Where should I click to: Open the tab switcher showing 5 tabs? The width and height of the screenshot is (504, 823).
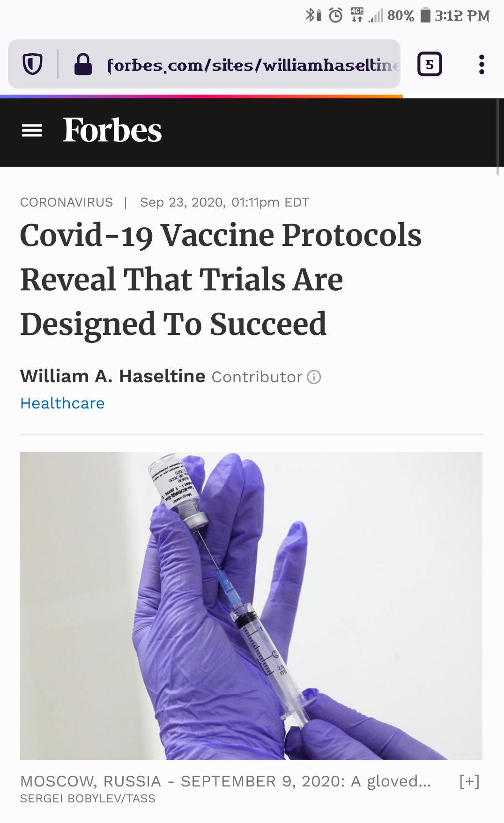click(429, 64)
